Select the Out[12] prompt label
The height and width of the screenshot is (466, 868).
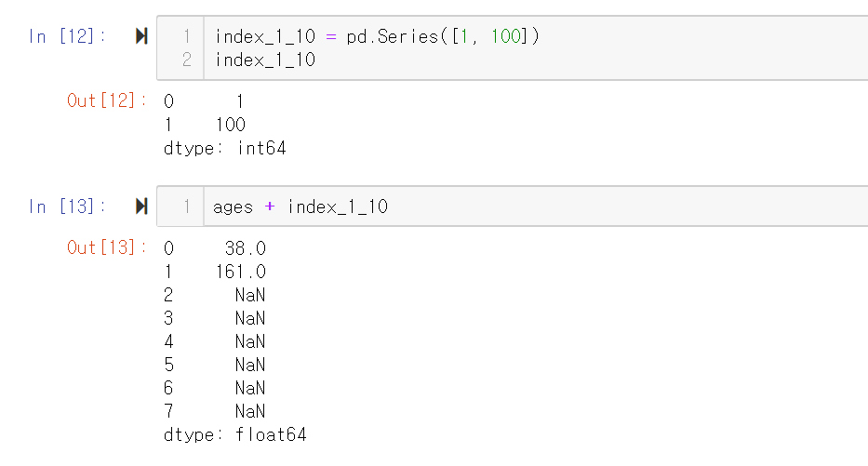pyautogui.click(x=107, y=100)
